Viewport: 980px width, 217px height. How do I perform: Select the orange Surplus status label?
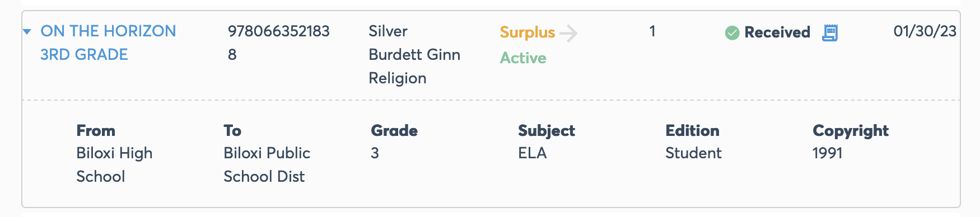tap(528, 32)
